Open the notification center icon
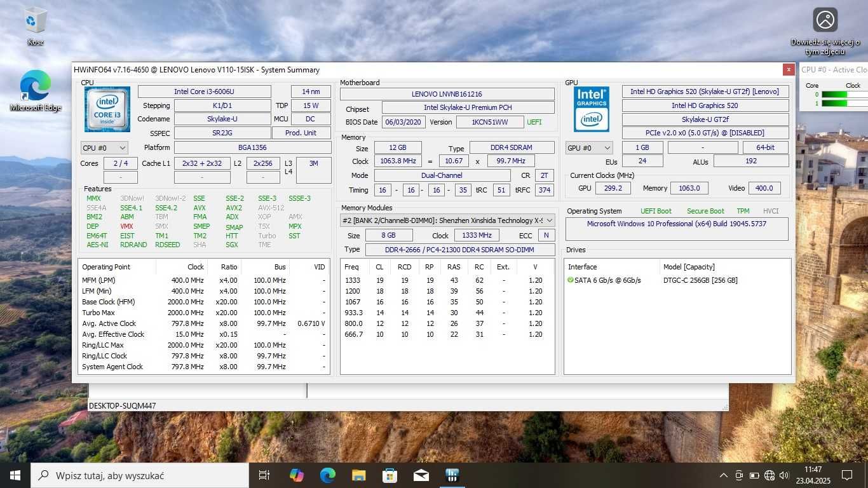The height and width of the screenshot is (488, 868). pyautogui.click(x=847, y=475)
